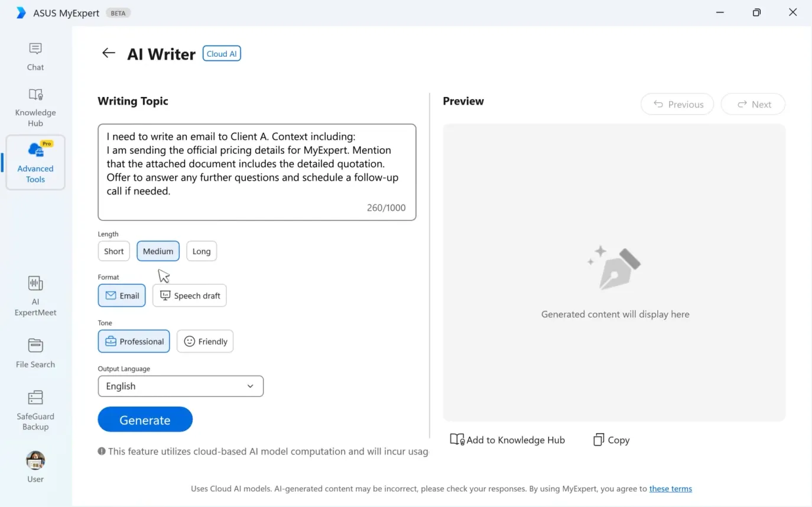Viewport: 812px width, 507px height.
Task: Click the Generate button
Action: coord(145,420)
